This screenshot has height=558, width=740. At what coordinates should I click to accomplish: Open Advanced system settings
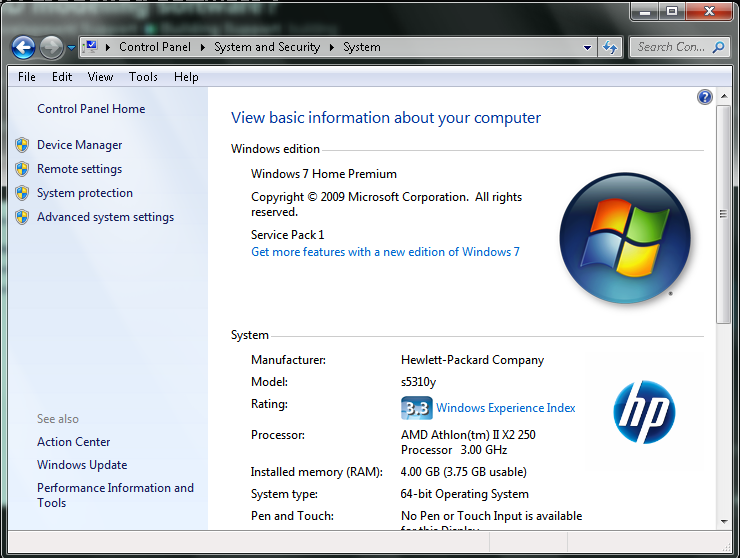(105, 217)
